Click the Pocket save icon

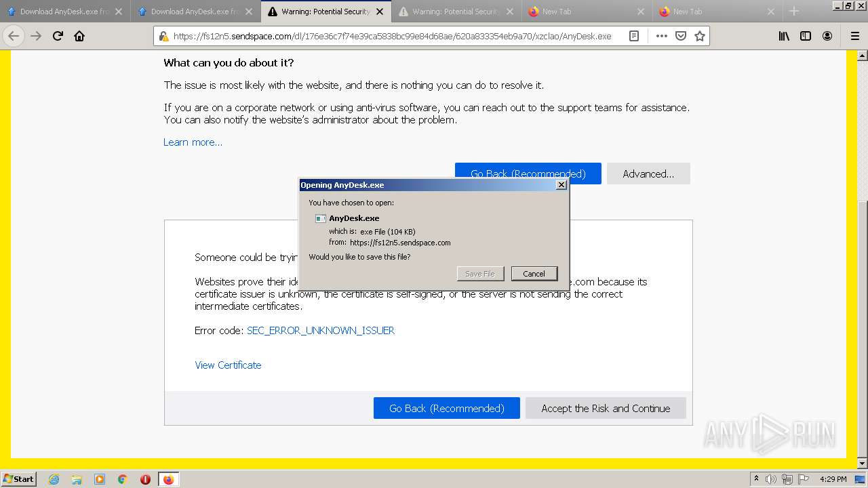pyautogui.click(x=681, y=36)
